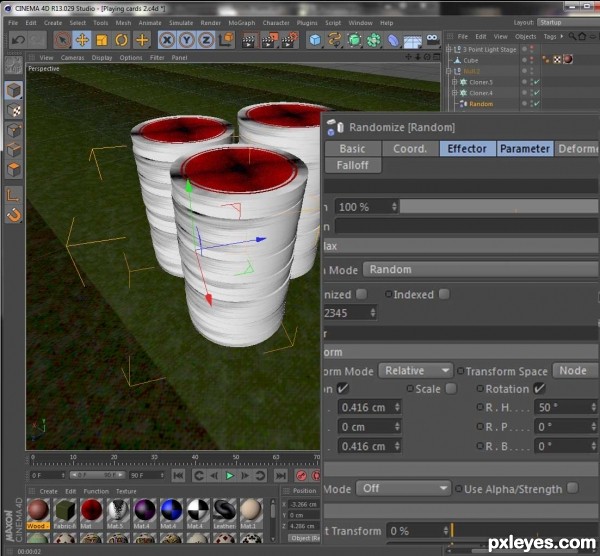Go to start of timeline
Image resolution: width=600 pixels, height=556 pixels.
(178, 476)
